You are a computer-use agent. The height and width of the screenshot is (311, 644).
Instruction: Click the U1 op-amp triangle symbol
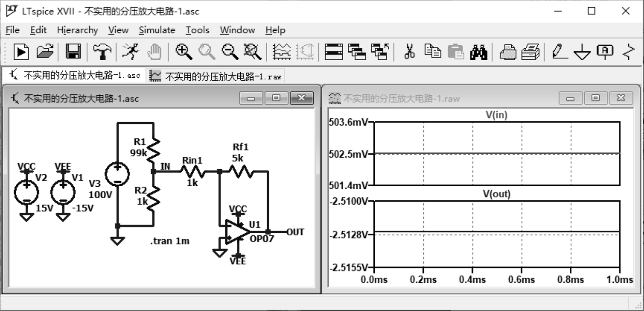[237, 231]
